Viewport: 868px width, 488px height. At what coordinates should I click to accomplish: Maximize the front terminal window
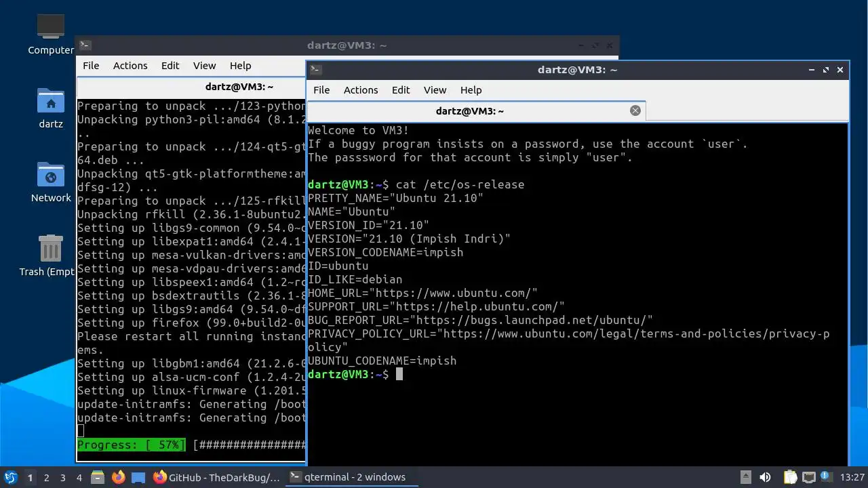point(826,70)
